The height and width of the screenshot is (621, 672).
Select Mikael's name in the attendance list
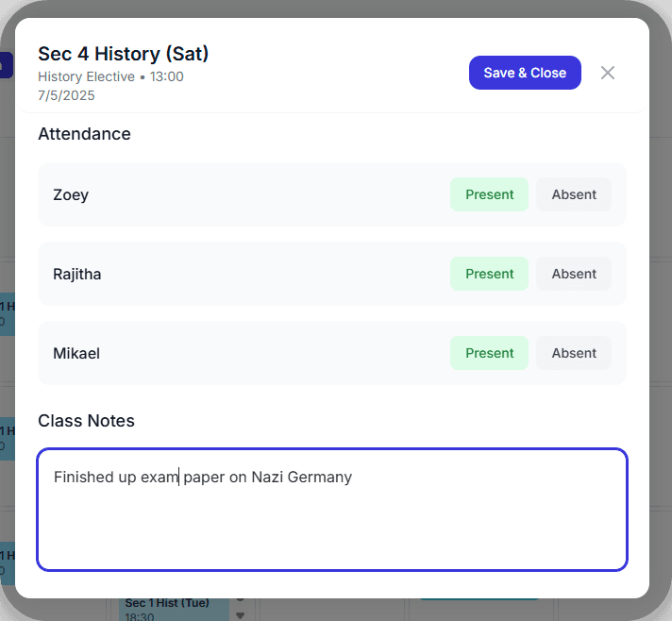(x=76, y=353)
